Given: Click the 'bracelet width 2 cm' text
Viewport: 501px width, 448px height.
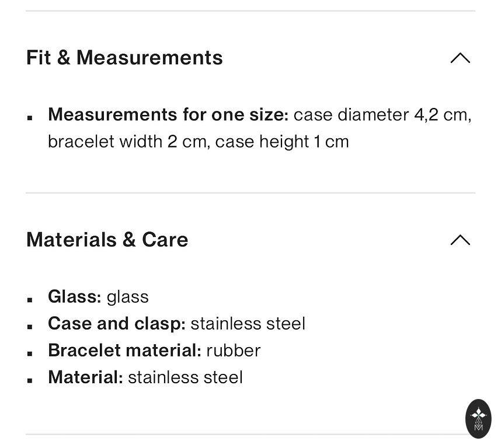Looking at the screenshot, I should (127, 142).
